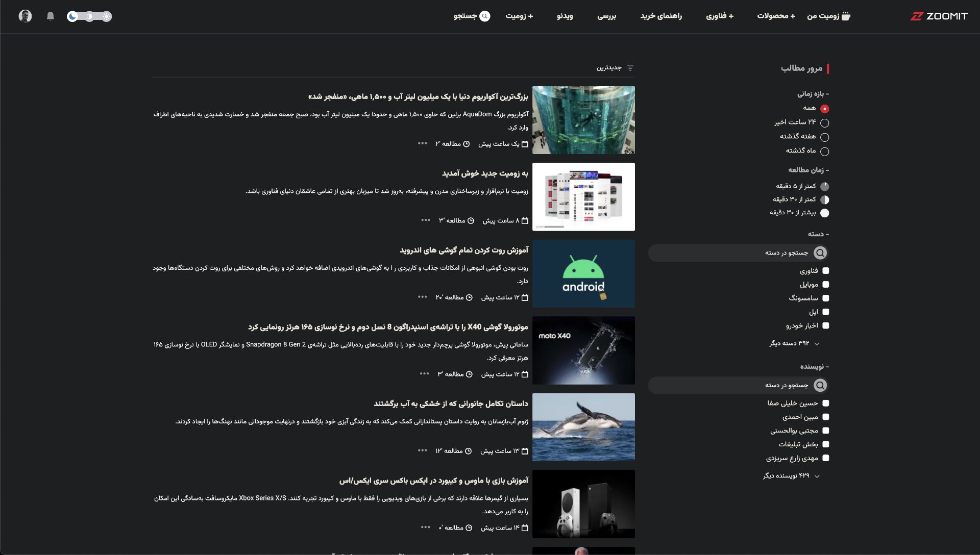Open the محصولات dropdown menu

[x=776, y=16]
